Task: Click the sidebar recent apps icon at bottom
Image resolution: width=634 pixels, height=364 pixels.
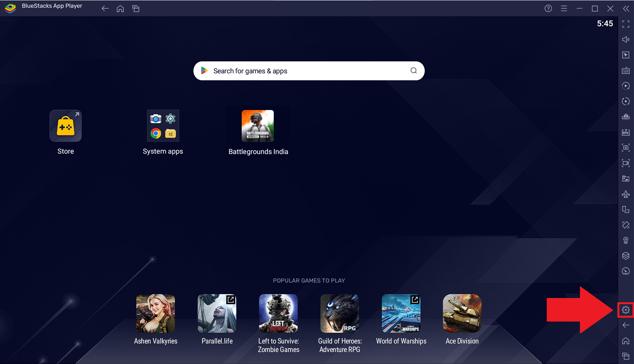Action: [x=626, y=356]
